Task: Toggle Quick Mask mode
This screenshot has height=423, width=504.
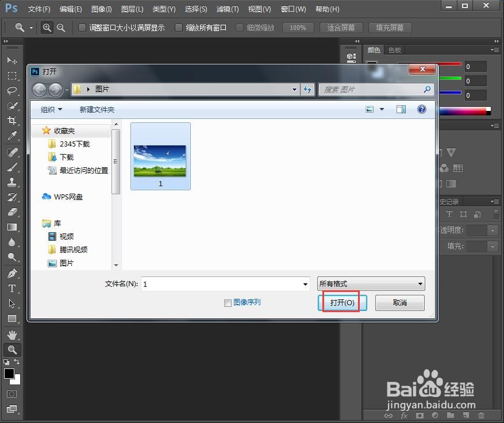Action: (x=12, y=394)
